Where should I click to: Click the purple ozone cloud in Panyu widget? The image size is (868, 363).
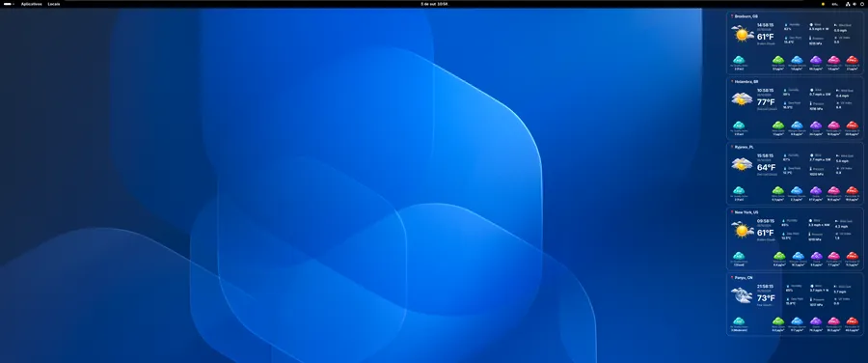point(816,321)
